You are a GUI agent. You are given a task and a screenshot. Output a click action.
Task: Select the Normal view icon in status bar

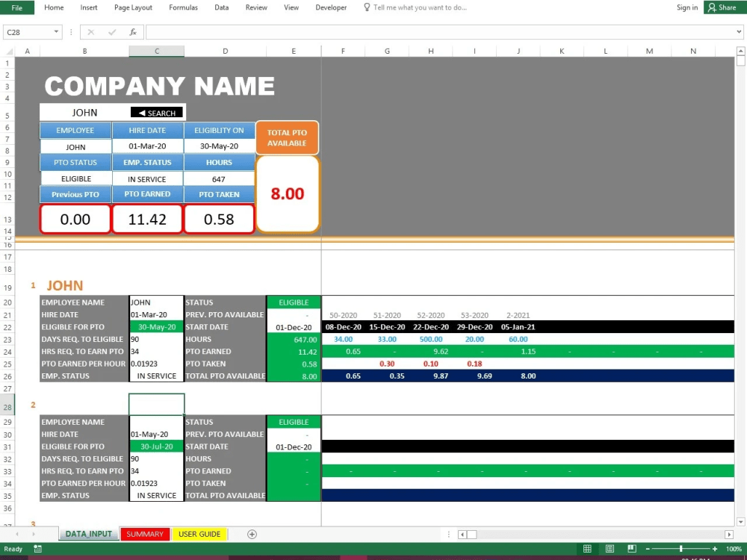pyautogui.click(x=589, y=548)
